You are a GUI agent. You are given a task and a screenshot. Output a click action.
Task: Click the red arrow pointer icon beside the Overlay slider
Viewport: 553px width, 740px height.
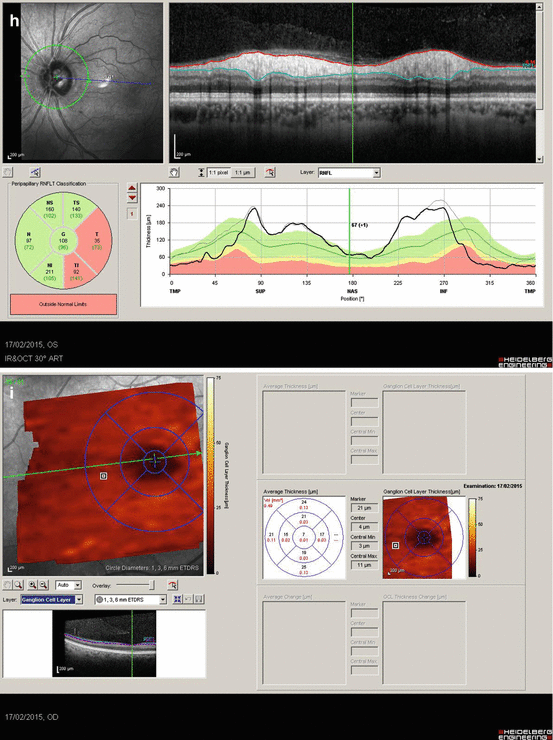coord(172,585)
